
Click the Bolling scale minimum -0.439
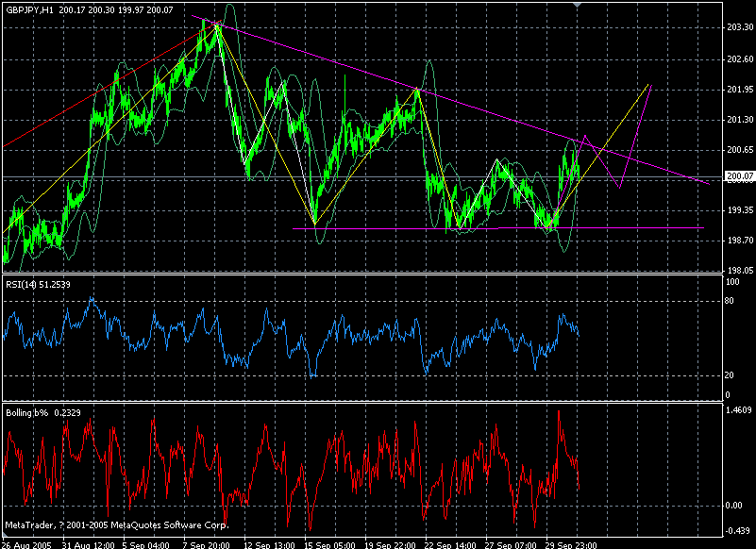click(738, 531)
